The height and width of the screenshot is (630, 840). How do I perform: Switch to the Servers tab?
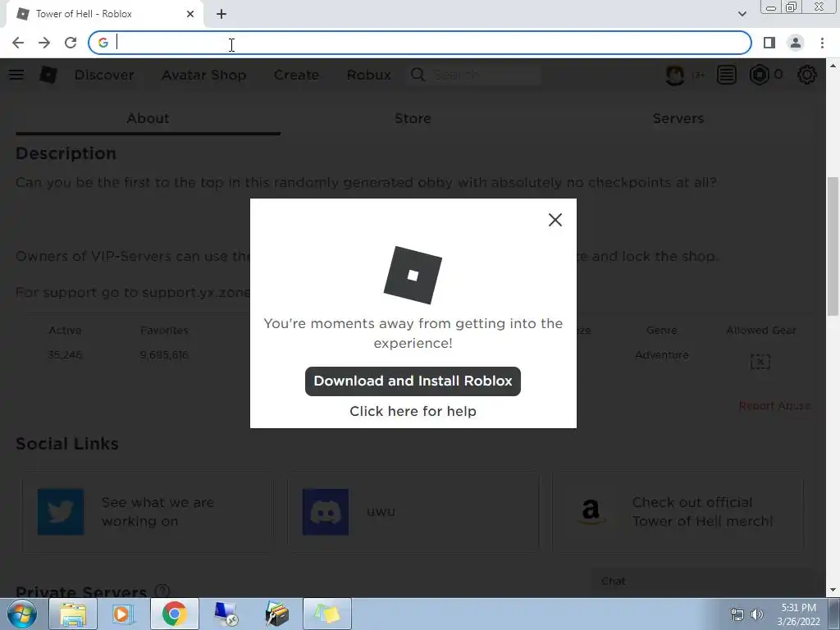point(678,119)
